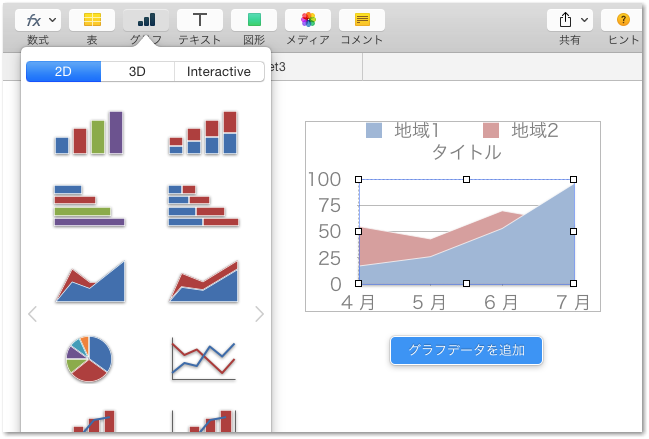Screen dimensions: 649x439
Task: Select the pie chart thumbnail
Action: [89, 359]
